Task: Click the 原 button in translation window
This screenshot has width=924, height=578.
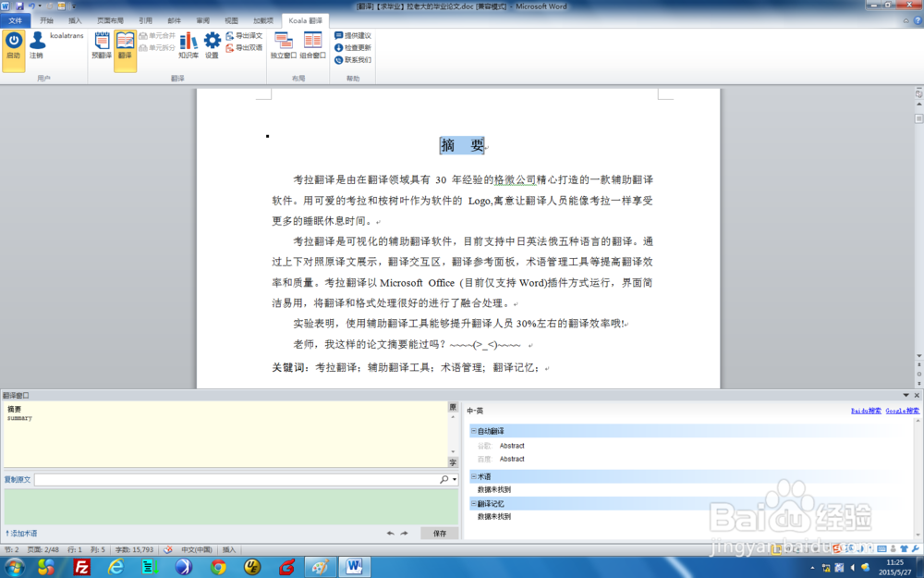Action: [453, 407]
